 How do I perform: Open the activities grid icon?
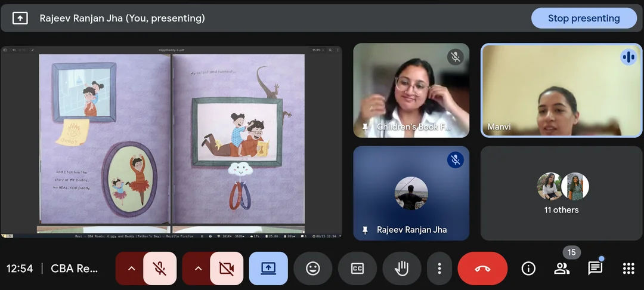coord(628,269)
